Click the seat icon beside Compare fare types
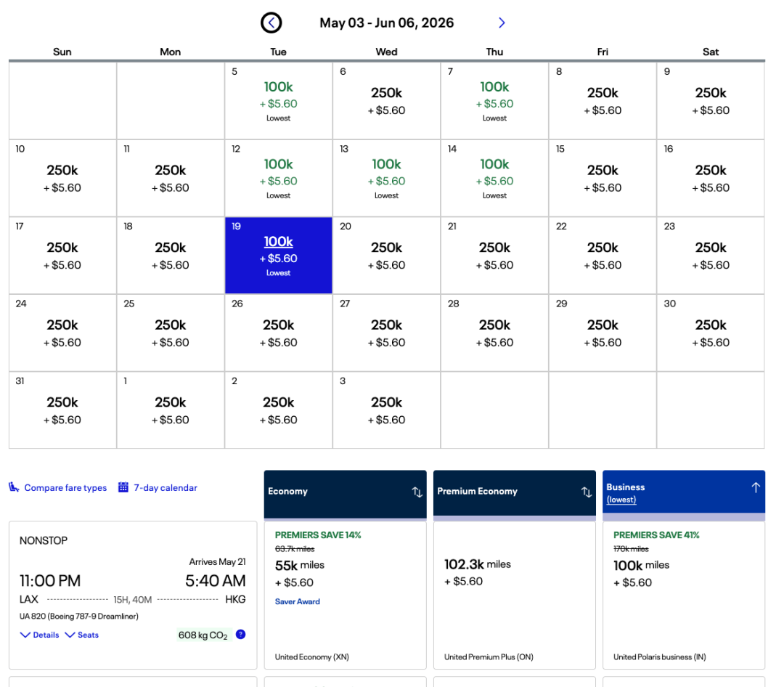Viewport: 784px width, 687px height. [x=14, y=487]
